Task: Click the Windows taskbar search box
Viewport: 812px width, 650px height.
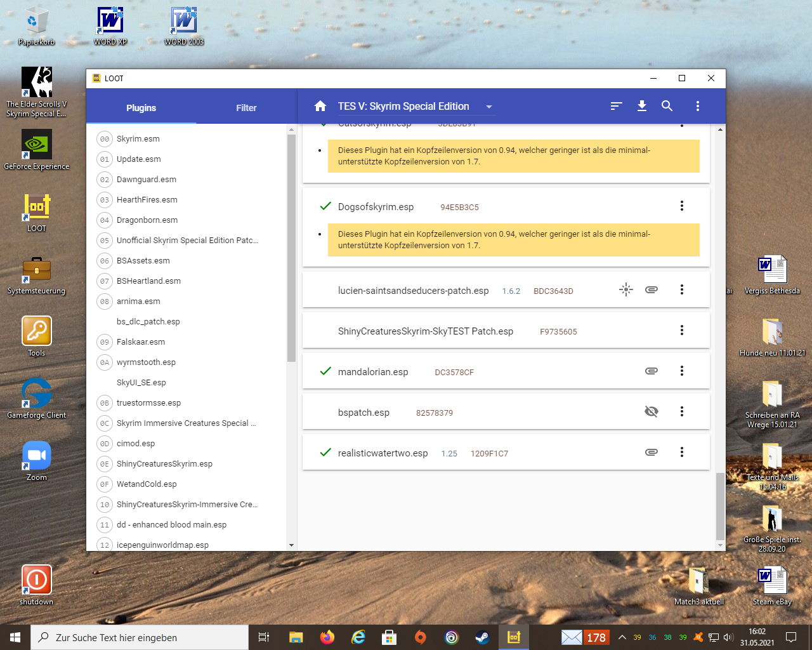Action: coord(140,637)
